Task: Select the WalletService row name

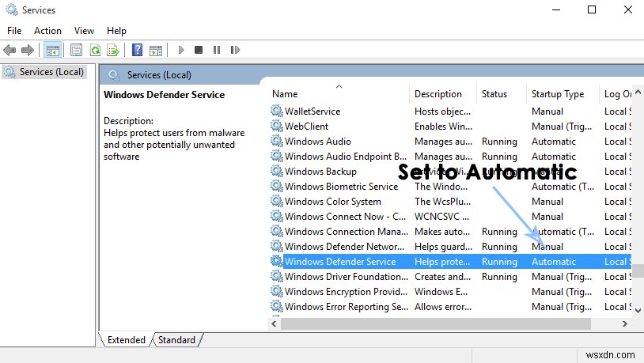Action: [313, 112]
